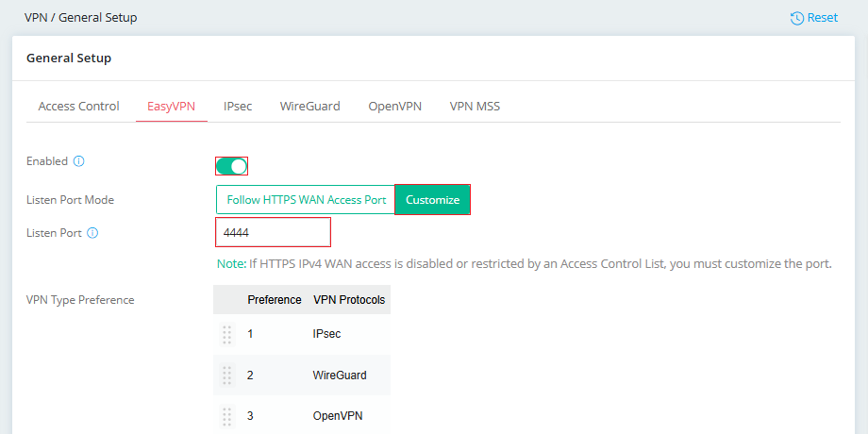Click the info icon beside Listen Port
The height and width of the screenshot is (434, 868).
click(x=93, y=233)
